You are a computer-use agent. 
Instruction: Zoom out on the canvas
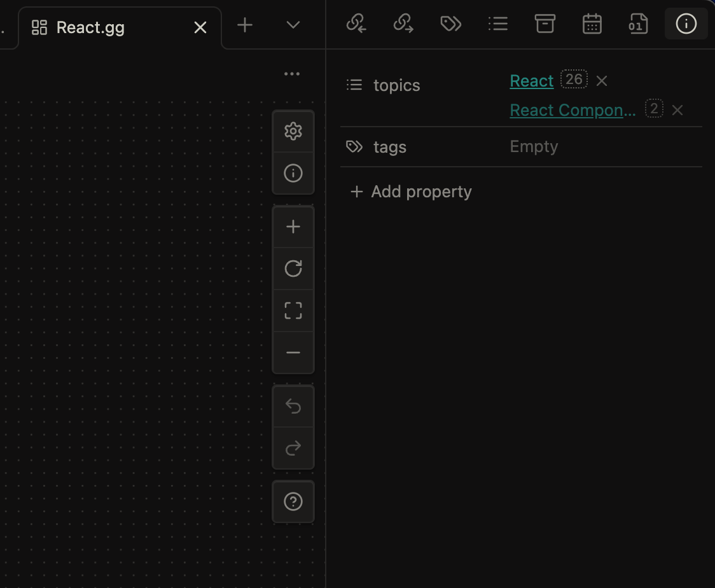coord(293,353)
